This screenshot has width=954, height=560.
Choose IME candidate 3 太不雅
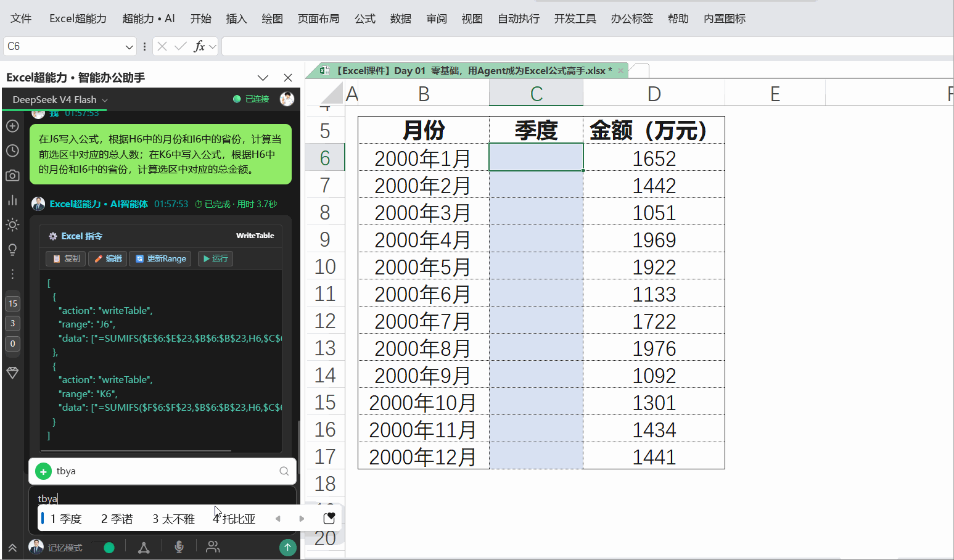(x=174, y=519)
